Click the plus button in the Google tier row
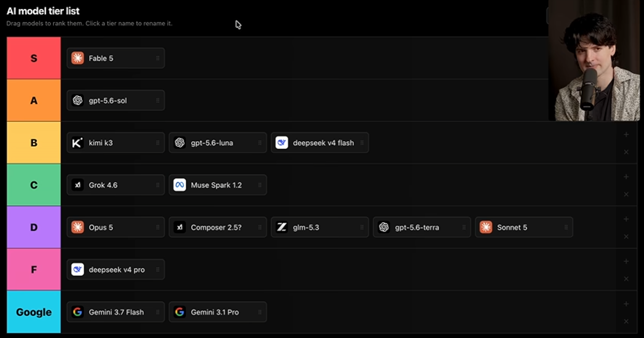This screenshot has width=644, height=338. point(626,304)
